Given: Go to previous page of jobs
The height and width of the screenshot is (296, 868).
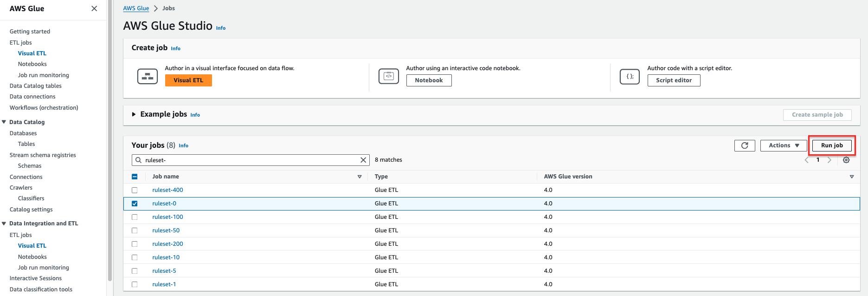Looking at the screenshot, I should 806,160.
